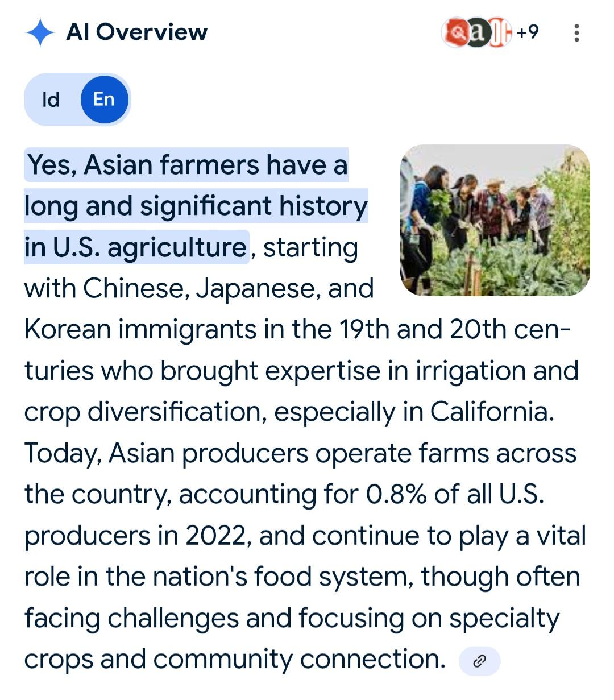
Task: Click the red magnifier source favicon
Action: click(x=454, y=33)
